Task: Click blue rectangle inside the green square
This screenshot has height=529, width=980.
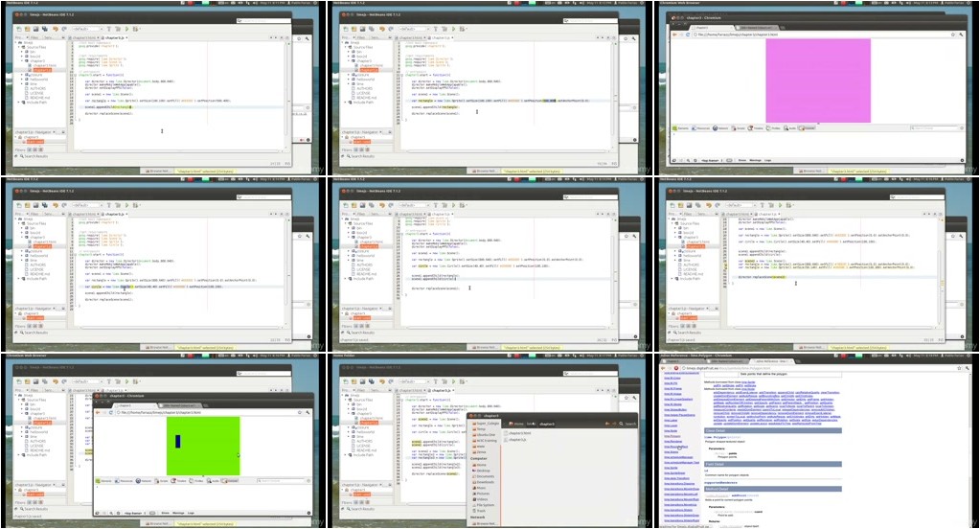Action: pos(178,442)
